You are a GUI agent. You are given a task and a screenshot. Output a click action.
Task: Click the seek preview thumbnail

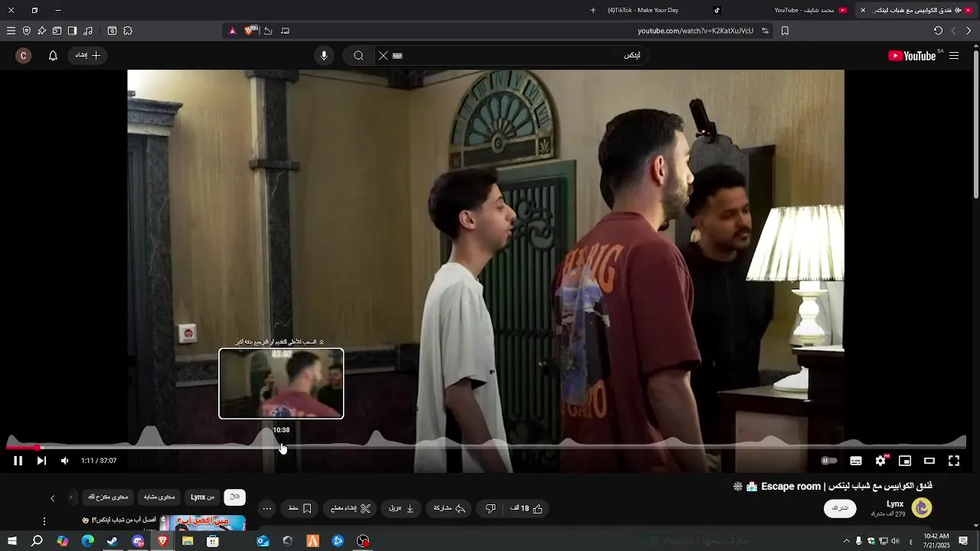[x=281, y=383]
